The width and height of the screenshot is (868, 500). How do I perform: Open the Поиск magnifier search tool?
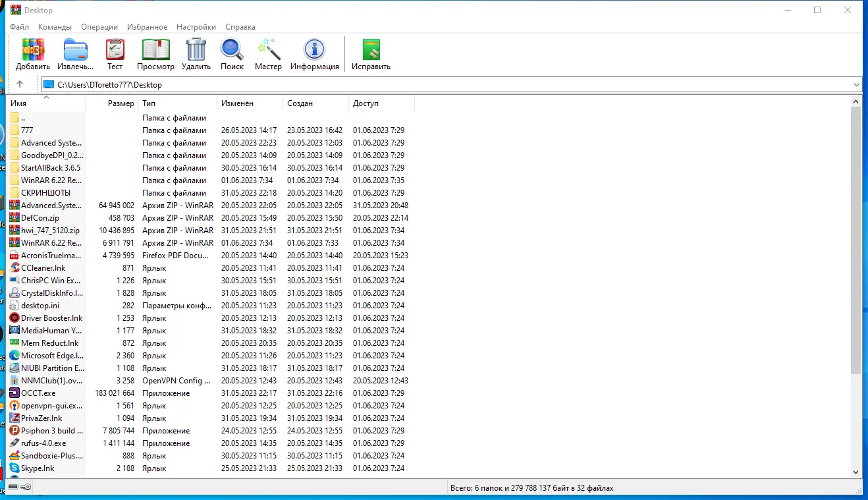232,49
